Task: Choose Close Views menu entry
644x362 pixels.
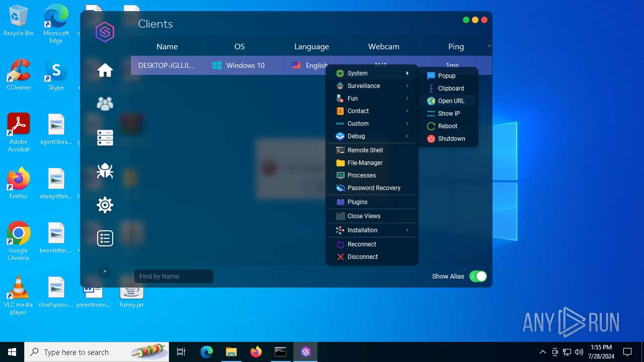Action: point(372,216)
